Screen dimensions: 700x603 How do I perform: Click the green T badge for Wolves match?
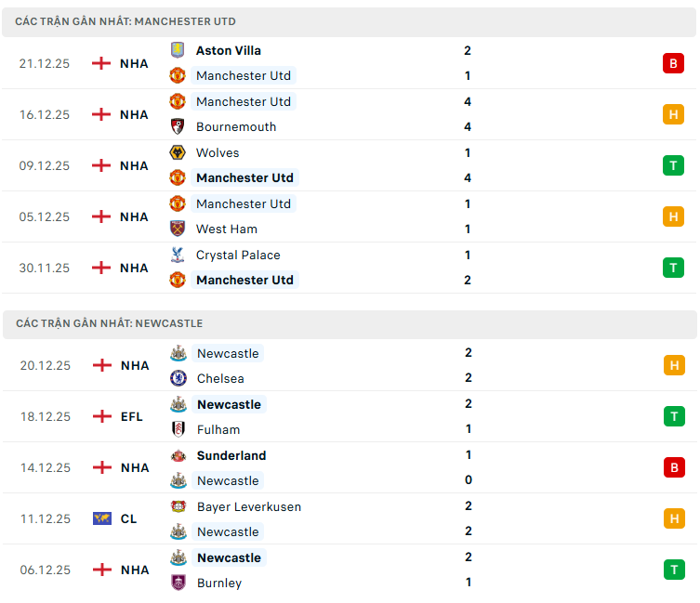[673, 165]
